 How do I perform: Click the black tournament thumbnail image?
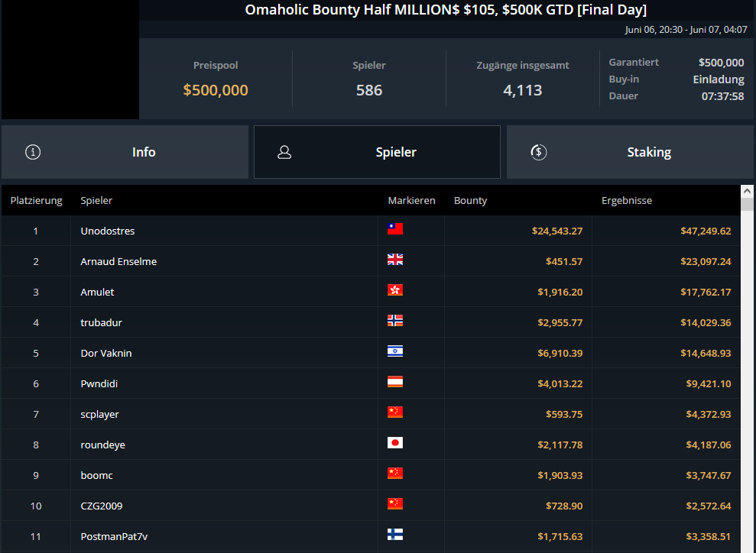(x=70, y=60)
